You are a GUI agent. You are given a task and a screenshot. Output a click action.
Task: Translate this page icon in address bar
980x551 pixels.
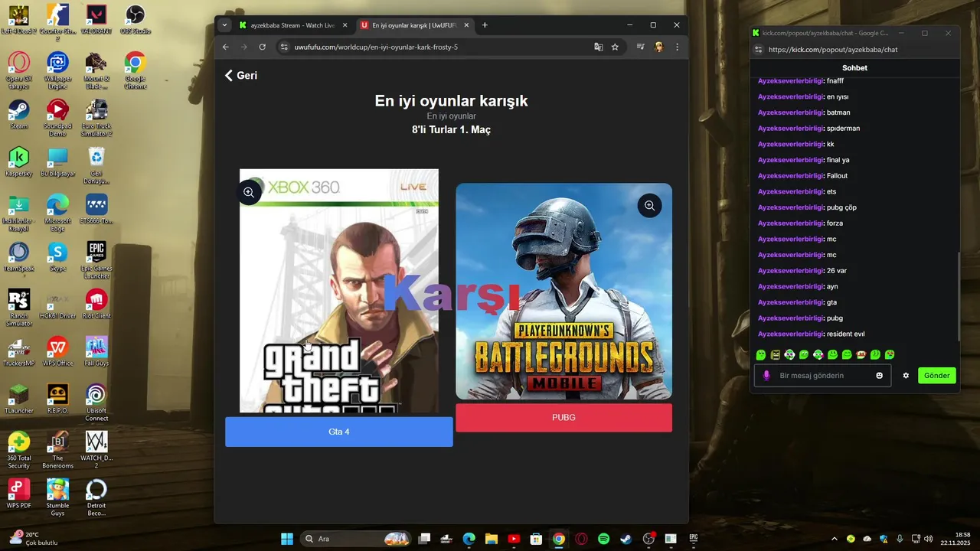click(599, 47)
